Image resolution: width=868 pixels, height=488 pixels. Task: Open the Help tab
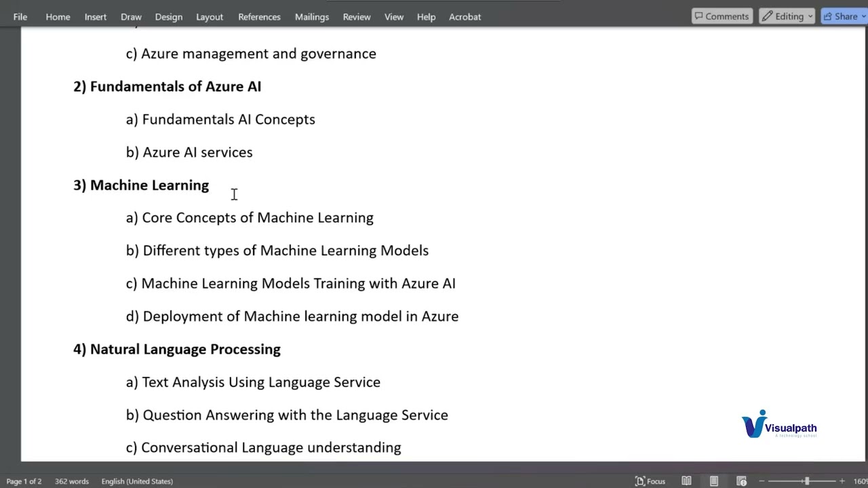click(426, 17)
